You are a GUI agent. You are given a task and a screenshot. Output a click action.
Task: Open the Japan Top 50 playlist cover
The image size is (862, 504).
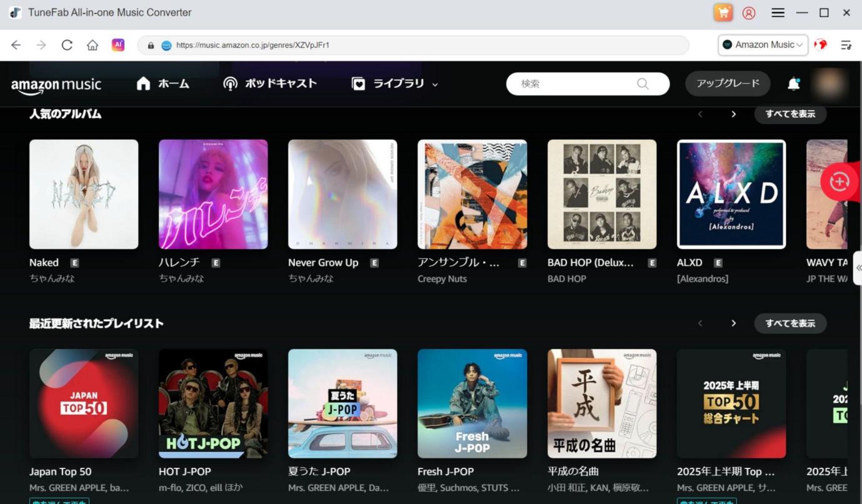84,403
